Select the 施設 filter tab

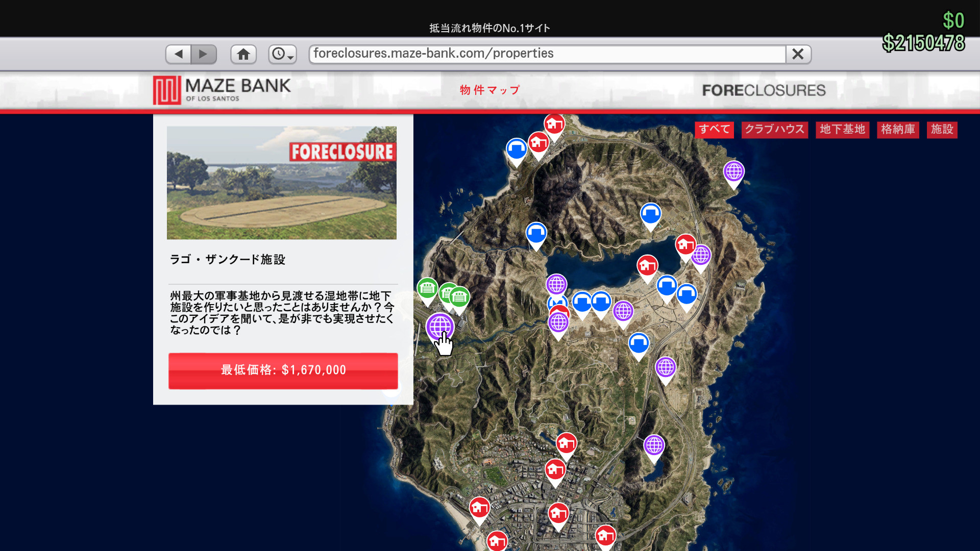pos(942,130)
